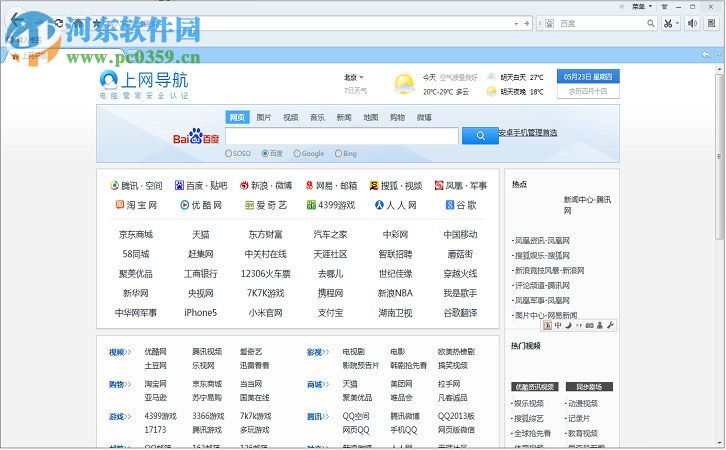Open the 支付宝 link
This screenshot has height=450, width=726.
pyautogui.click(x=330, y=313)
